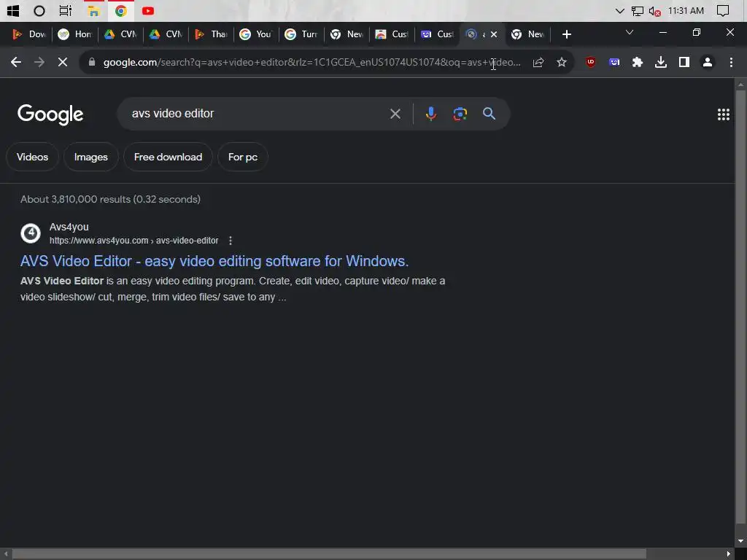This screenshot has height=560, width=747.
Task: Expand the tab search dropdown
Action: (630, 32)
